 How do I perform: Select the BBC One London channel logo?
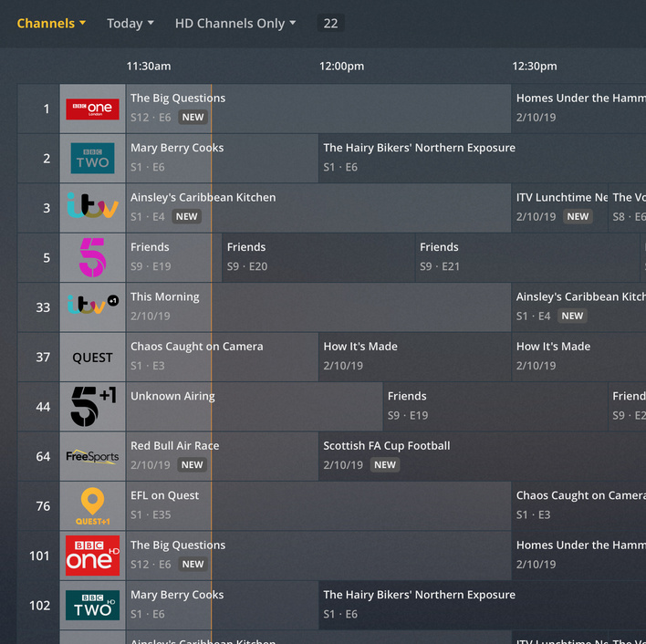coord(93,109)
